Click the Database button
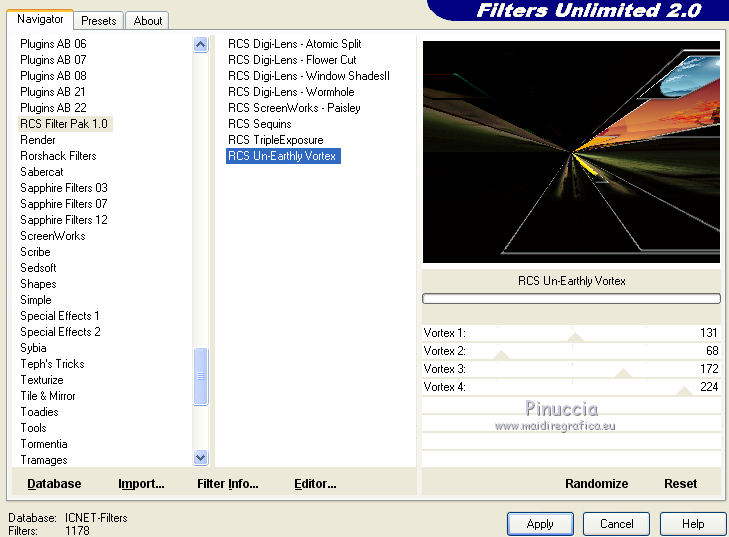Screen dimensions: 729x537 [54, 484]
